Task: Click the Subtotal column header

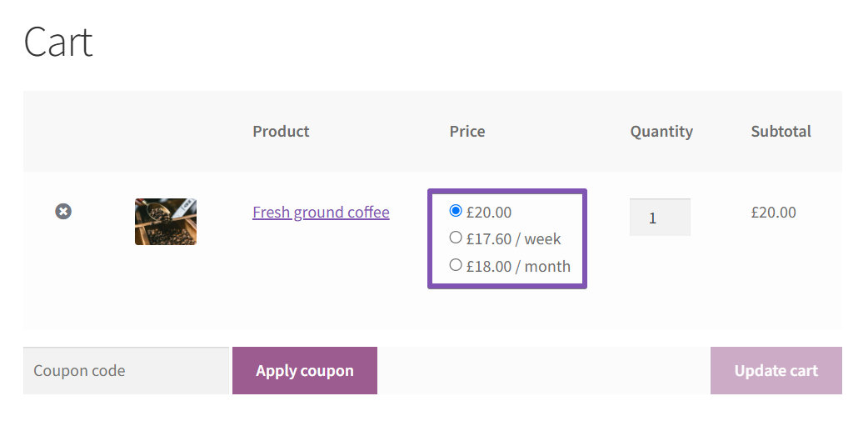Action: click(x=781, y=132)
